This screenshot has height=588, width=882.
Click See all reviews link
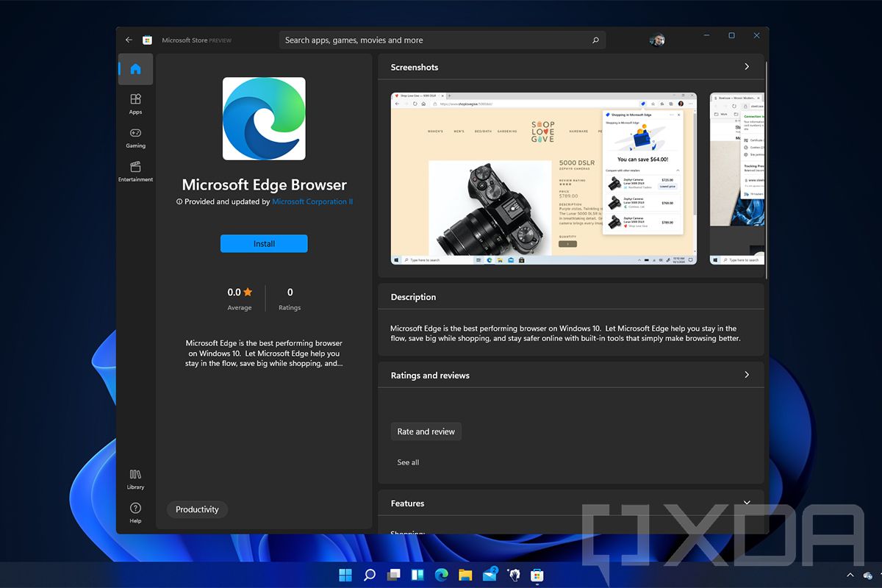408,462
